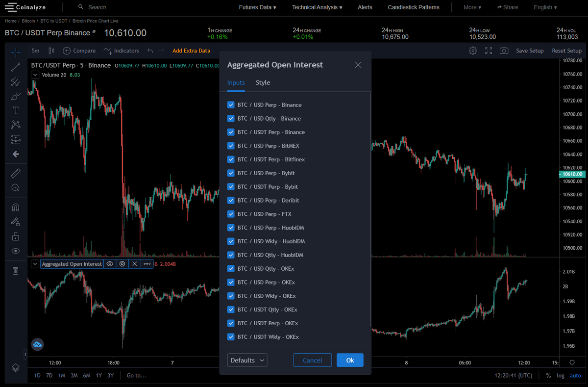Select the text annotation tool

16,110
